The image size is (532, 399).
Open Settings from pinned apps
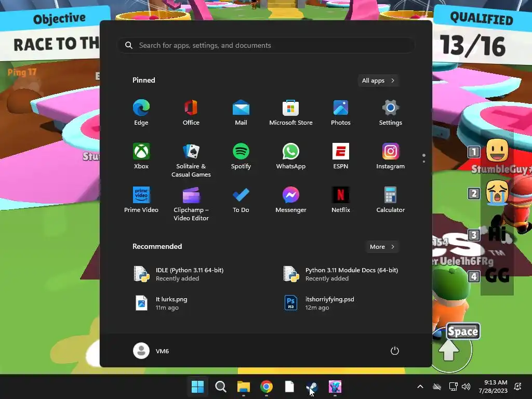(x=391, y=113)
